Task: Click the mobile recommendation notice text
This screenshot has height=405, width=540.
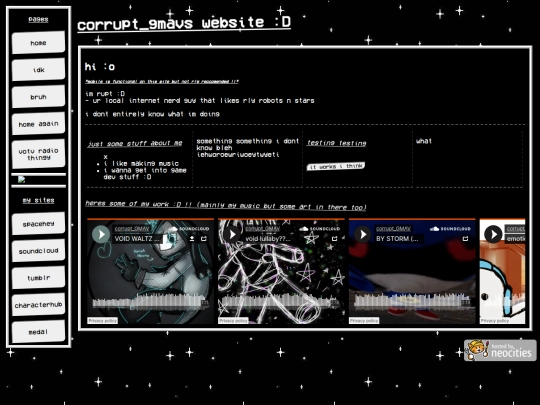Action: point(162,82)
